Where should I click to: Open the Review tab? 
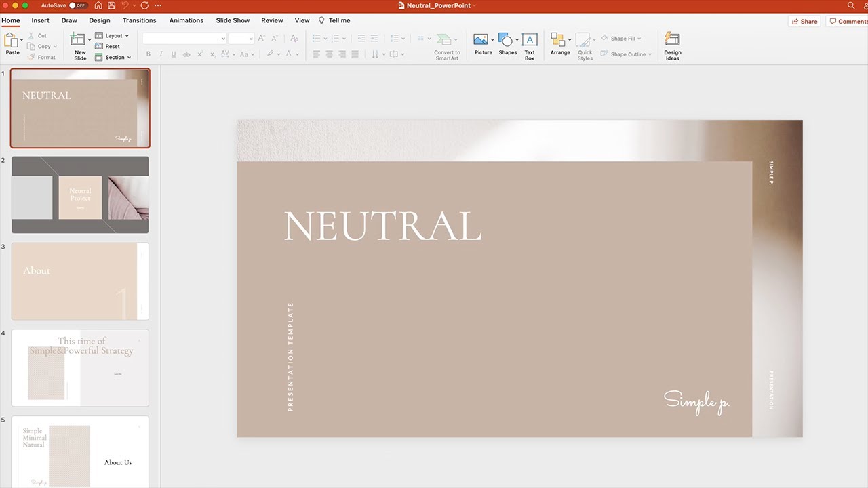coord(272,20)
